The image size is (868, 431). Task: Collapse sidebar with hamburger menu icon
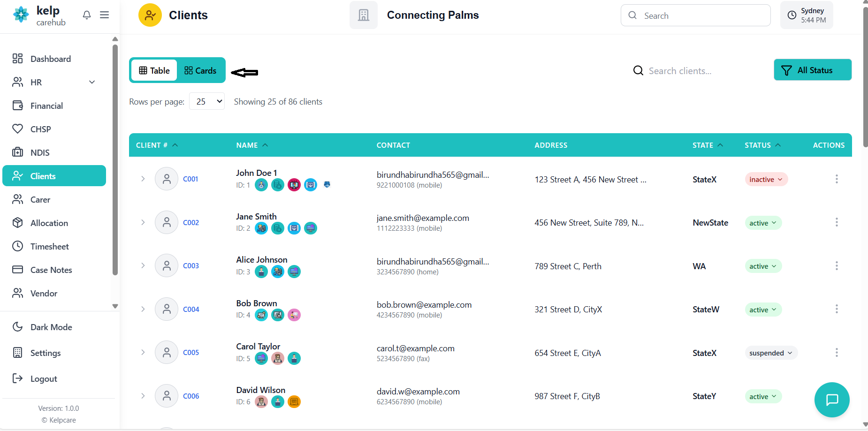104,15
